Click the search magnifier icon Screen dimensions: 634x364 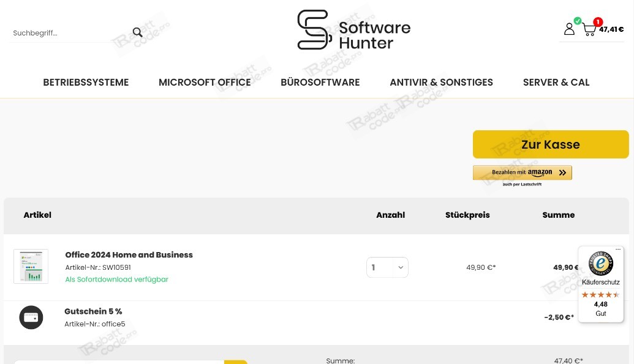pos(137,32)
